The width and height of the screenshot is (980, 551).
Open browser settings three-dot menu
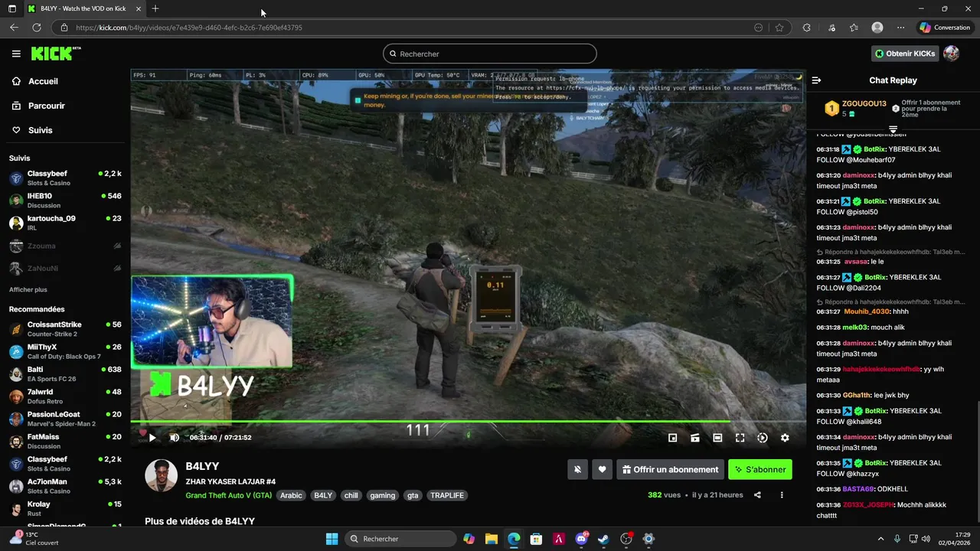(x=900, y=28)
